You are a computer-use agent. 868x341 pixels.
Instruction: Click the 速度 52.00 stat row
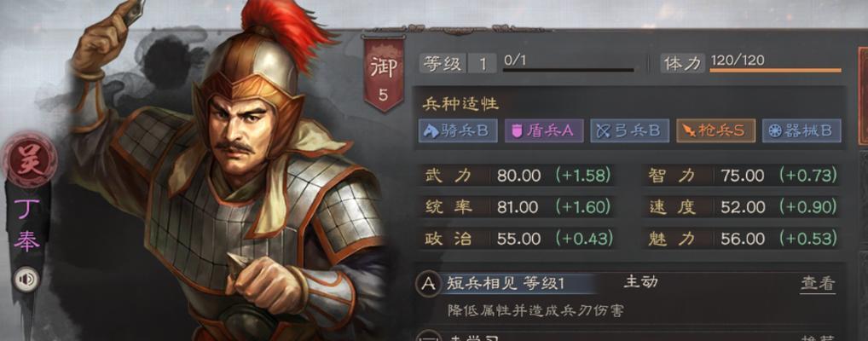pos(743,208)
